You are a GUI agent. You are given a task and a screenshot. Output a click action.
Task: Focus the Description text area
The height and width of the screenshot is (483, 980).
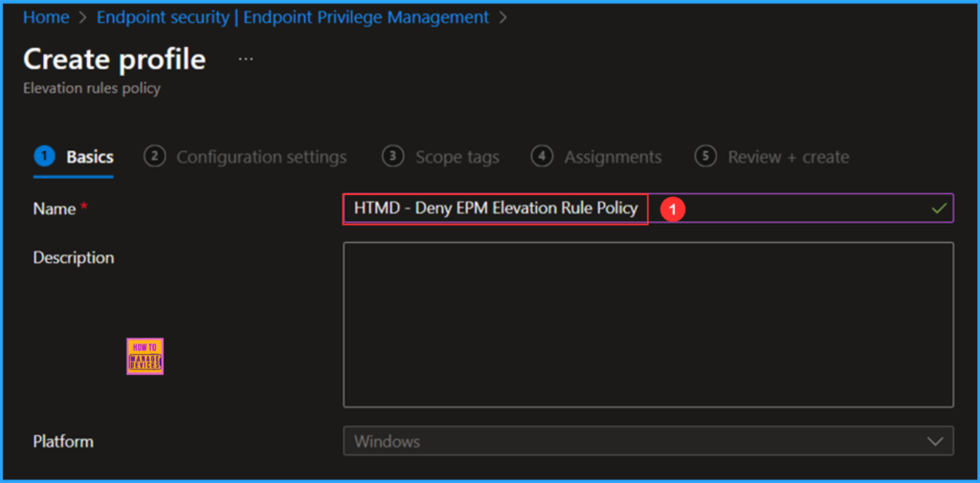[x=648, y=325]
